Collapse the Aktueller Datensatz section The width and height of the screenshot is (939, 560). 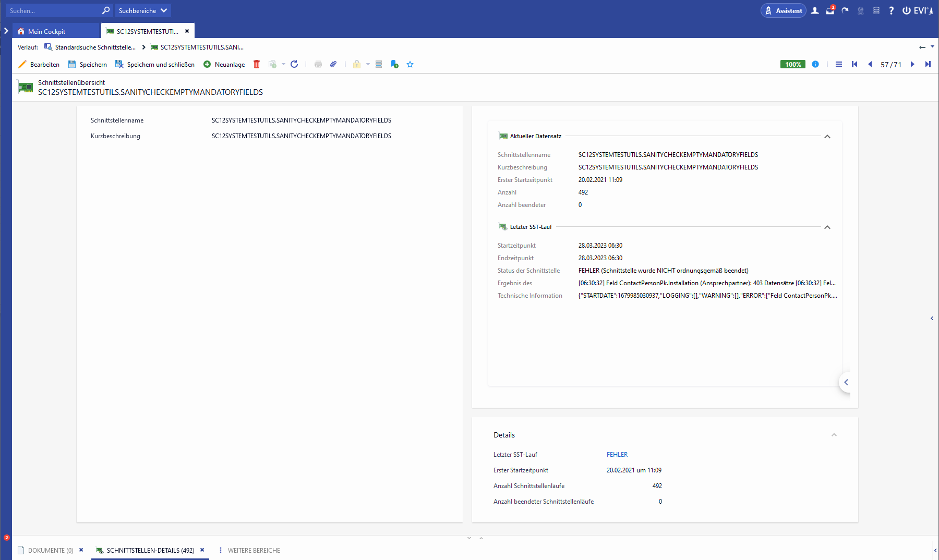tap(827, 137)
